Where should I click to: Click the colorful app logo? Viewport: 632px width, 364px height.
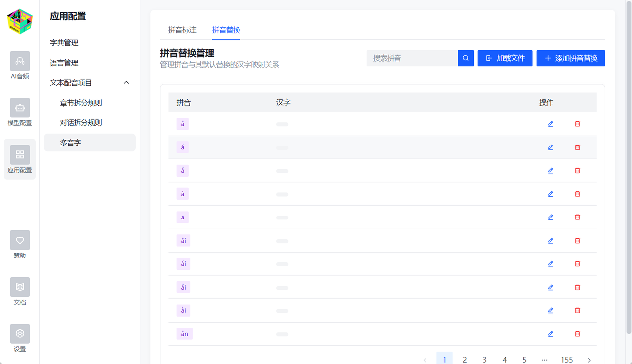20,21
